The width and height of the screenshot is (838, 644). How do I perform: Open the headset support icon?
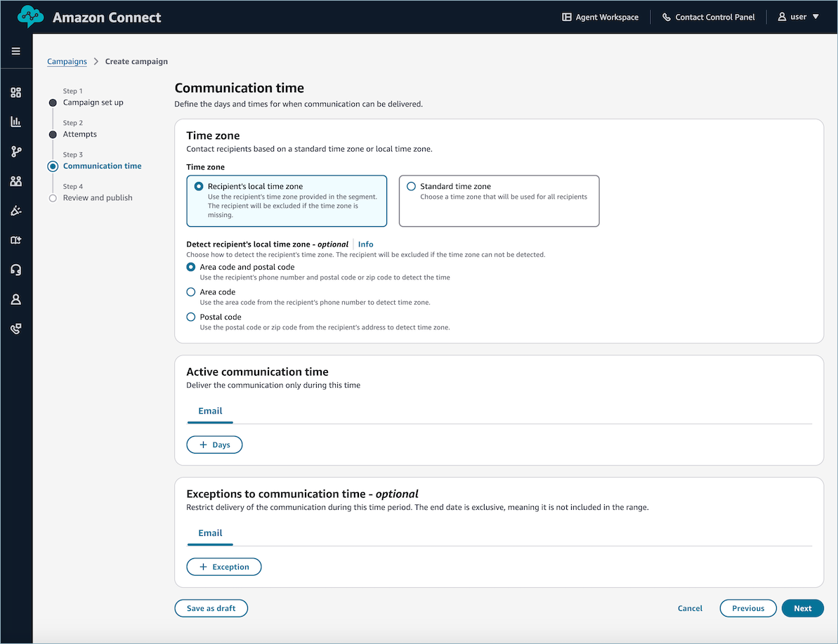click(x=15, y=269)
